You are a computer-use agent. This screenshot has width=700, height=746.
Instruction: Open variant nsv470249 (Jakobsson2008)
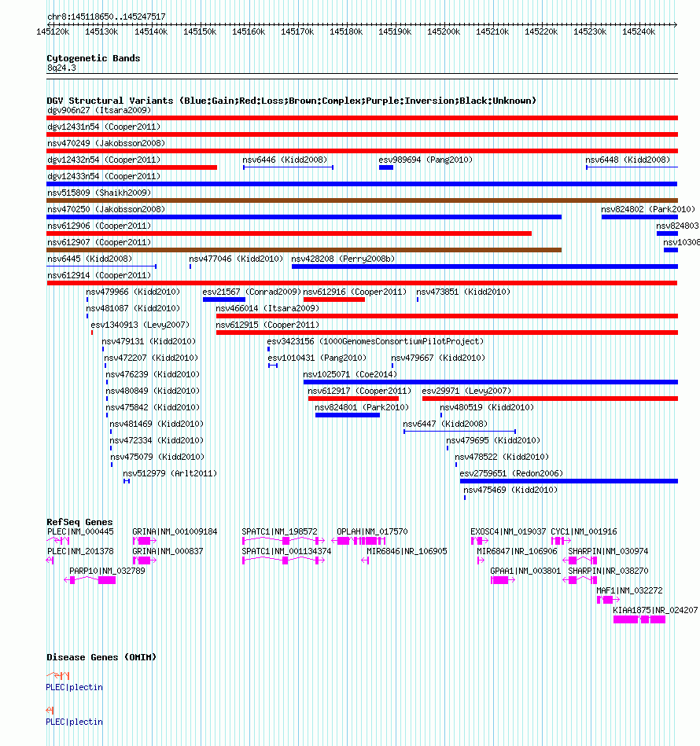tap(362, 151)
